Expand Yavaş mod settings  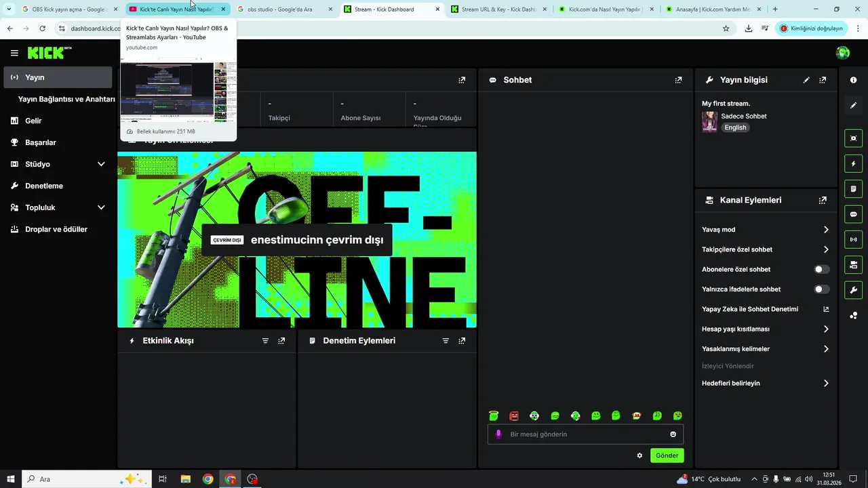(x=826, y=230)
